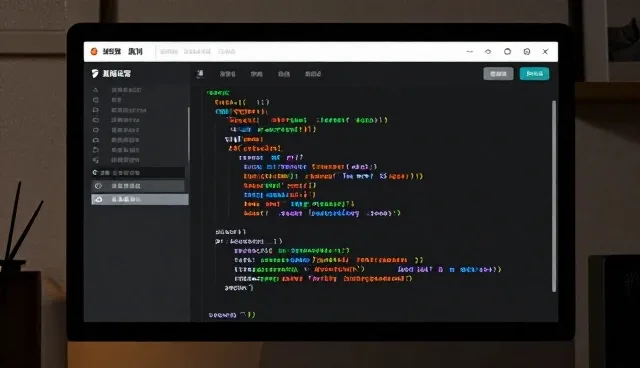Click the sidebar list scrollbar

(x=188, y=134)
